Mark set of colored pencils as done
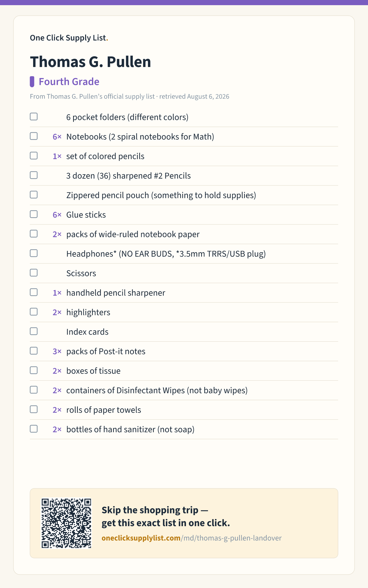Screen dimensions: 368x588 pyautogui.click(x=34, y=156)
